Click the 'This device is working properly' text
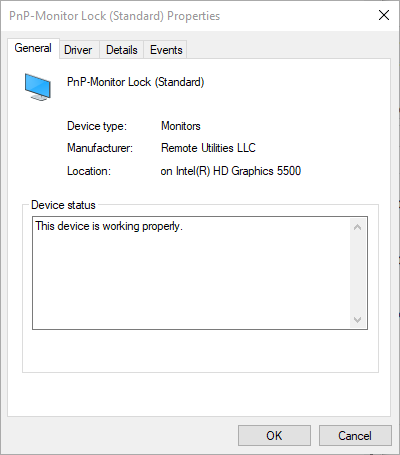Image resolution: width=400 pixels, height=455 pixels. [x=109, y=226]
